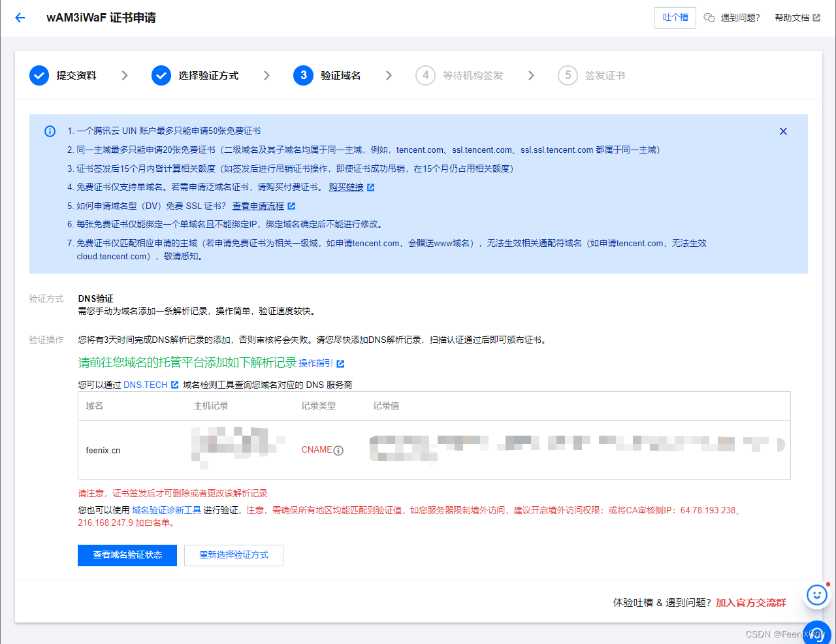836x644 pixels.
Task: Click the 吐个槽 feedback button
Action: 675,18
